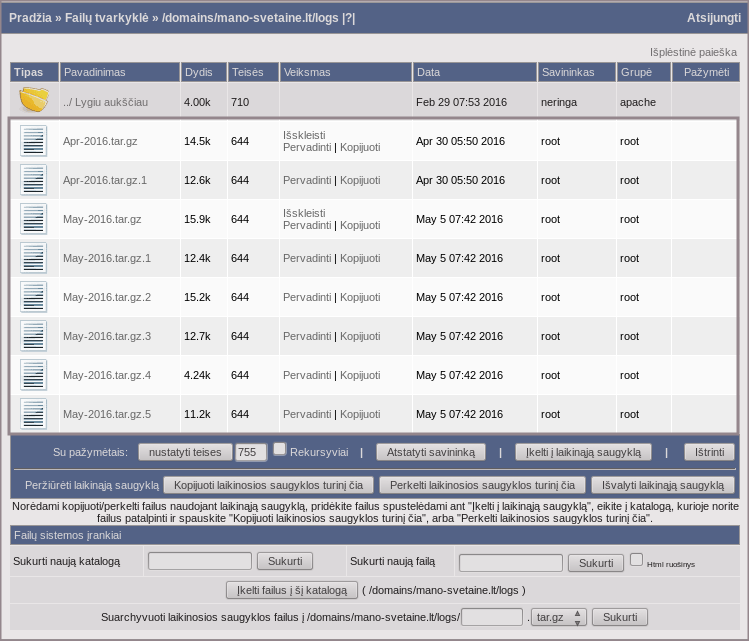Click the Apr-2016.tar.gz file icon
Screen dimensions: 749x641
34,141
